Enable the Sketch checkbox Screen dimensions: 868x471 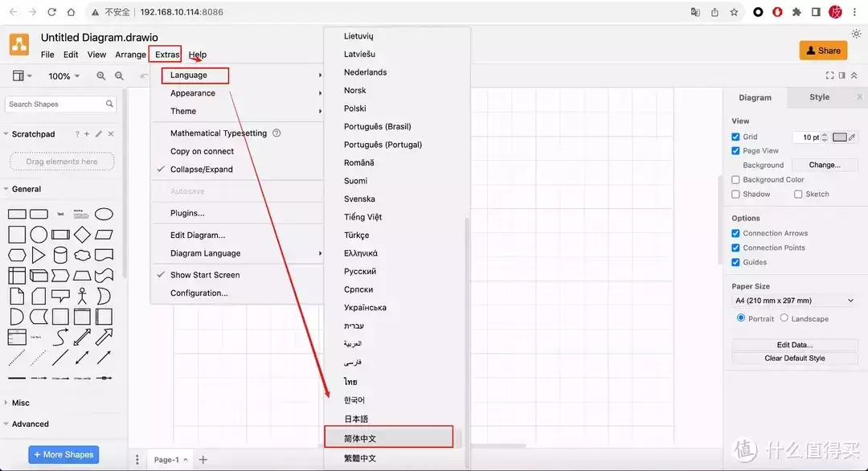pos(798,195)
